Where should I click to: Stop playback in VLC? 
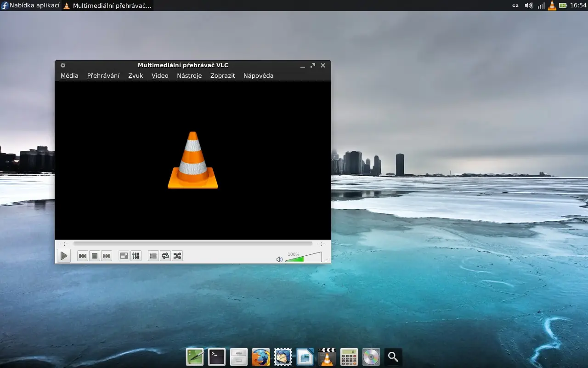point(95,256)
